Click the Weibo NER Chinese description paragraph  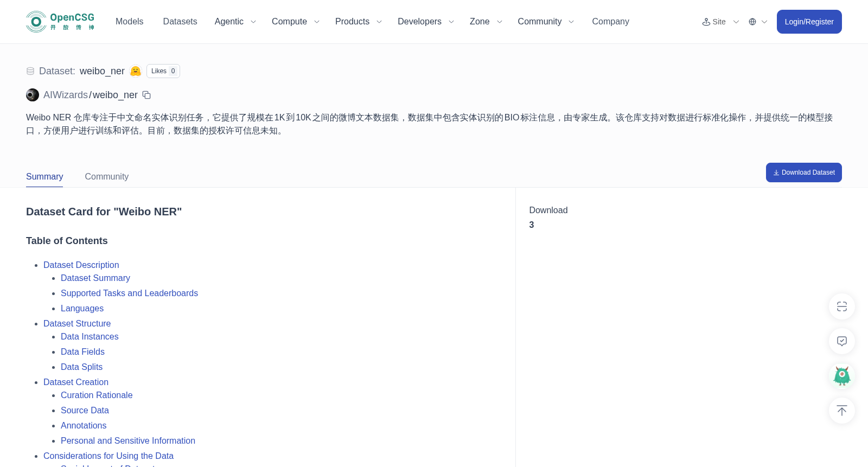pos(430,124)
